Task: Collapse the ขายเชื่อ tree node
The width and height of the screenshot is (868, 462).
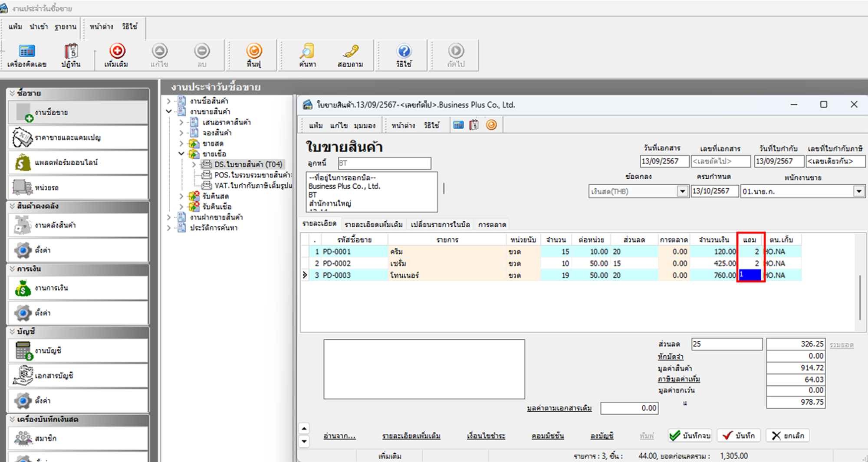Action: [181, 154]
